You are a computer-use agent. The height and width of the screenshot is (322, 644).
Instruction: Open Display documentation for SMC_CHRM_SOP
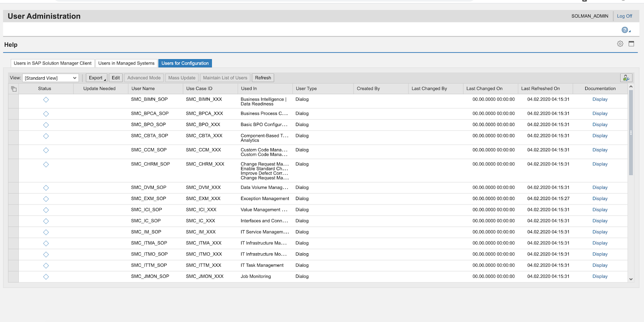tap(600, 164)
